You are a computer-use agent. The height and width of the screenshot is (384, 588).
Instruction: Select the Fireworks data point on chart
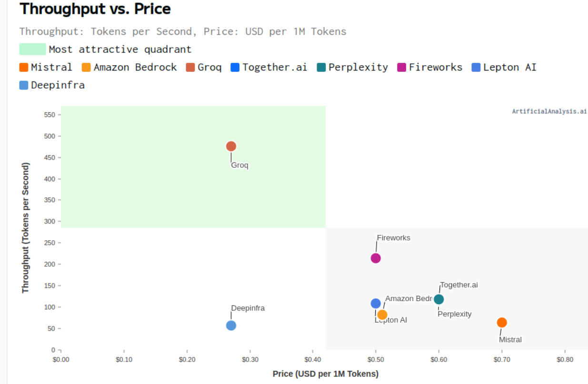point(376,258)
